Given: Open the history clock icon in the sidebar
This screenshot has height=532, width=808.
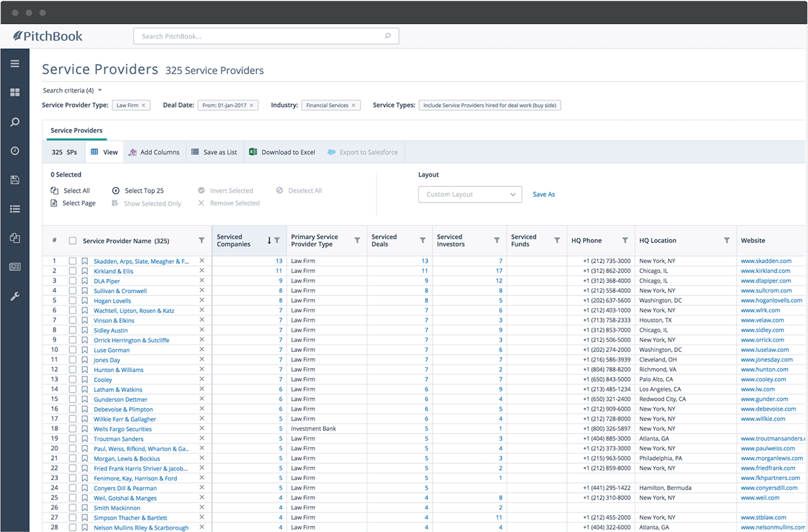Looking at the screenshot, I should pyautogui.click(x=15, y=151).
